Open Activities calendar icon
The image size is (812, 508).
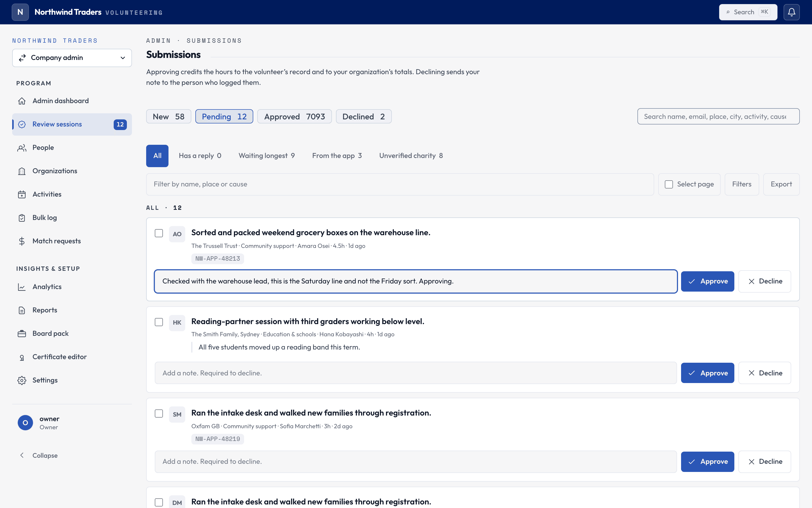22,194
